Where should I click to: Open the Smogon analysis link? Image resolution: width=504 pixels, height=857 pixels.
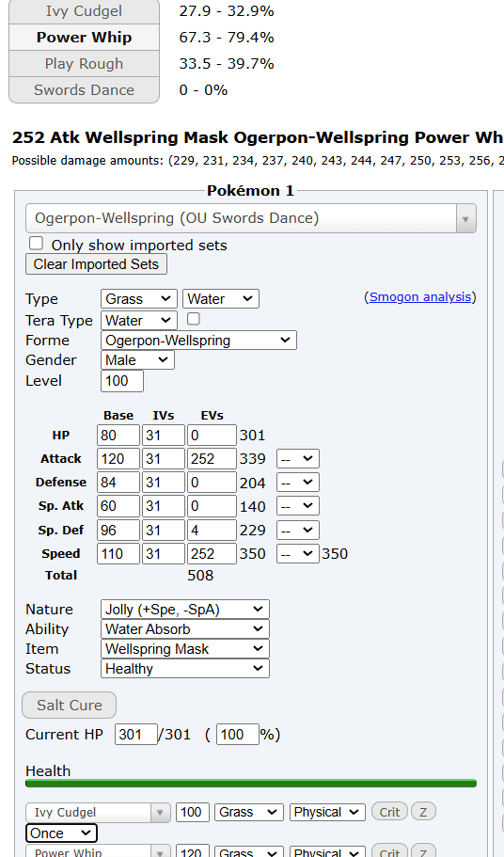point(420,296)
